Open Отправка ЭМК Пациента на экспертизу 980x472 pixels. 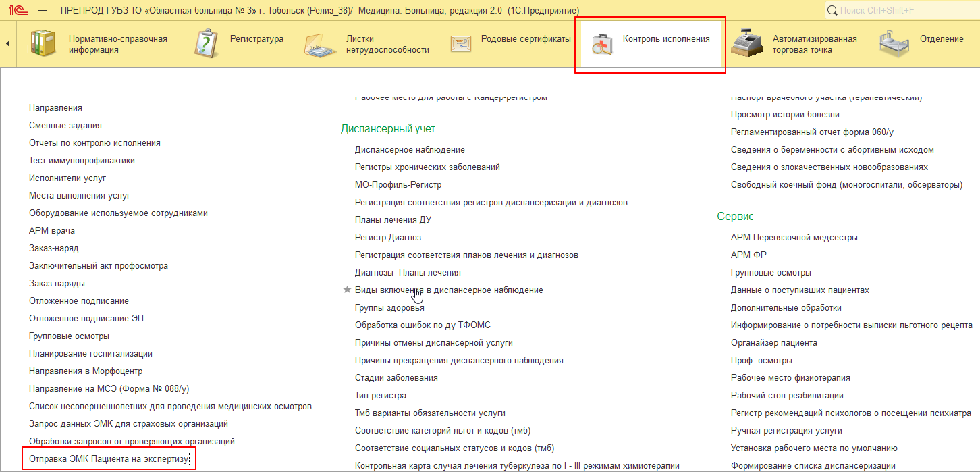[109, 459]
